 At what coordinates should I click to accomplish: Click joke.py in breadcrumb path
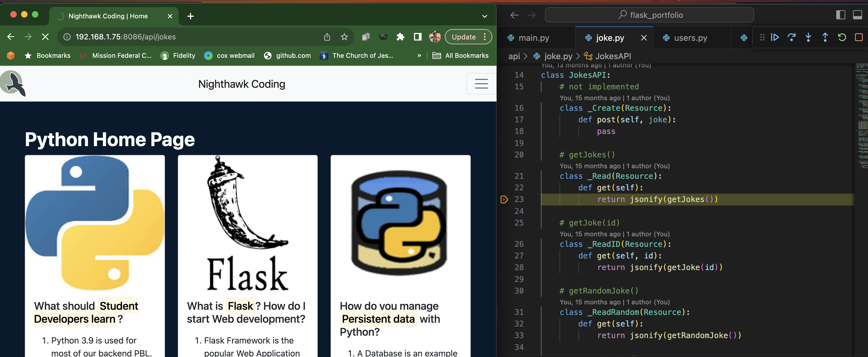click(x=558, y=56)
